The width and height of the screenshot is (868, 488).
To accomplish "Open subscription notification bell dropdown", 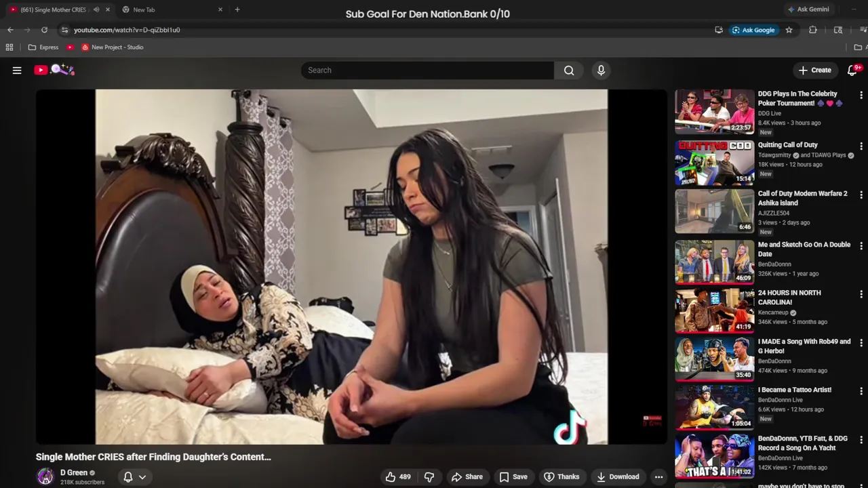I will click(x=134, y=477).
